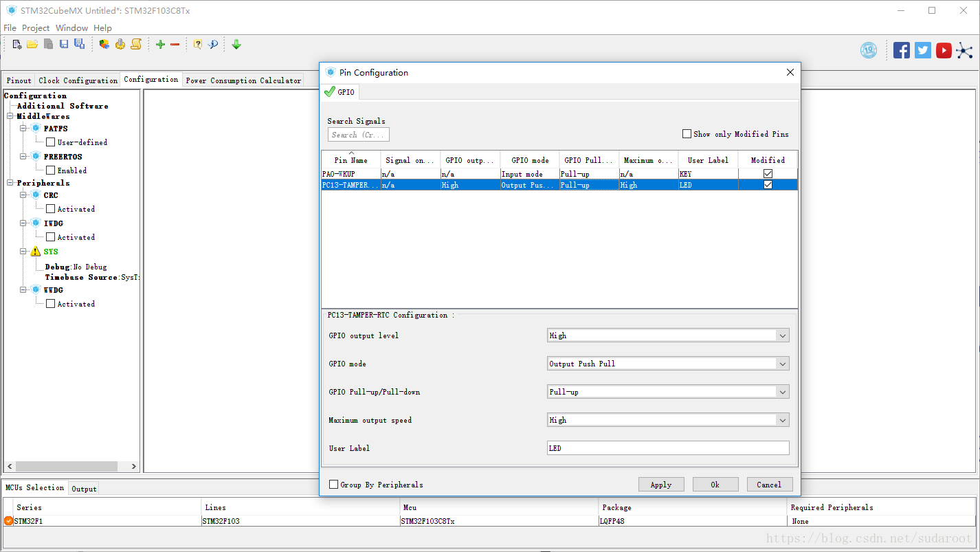Collapse the MiddleWares tree node

[10, 116]
